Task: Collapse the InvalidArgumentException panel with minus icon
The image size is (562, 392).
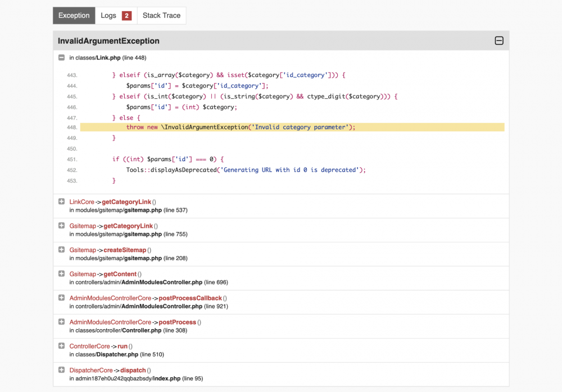Action: tap(498, 40)
